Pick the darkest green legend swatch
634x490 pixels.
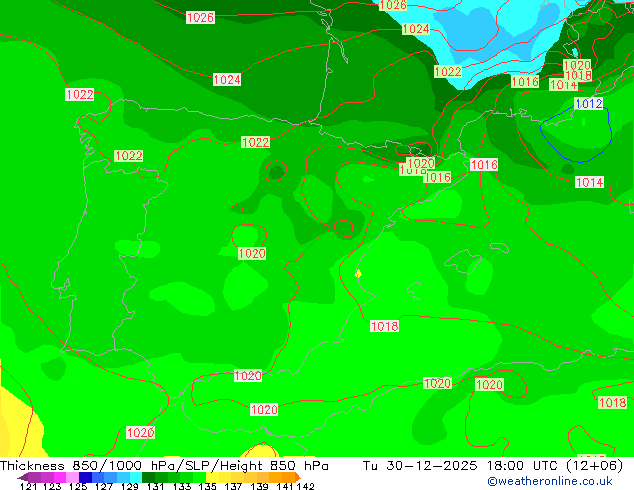pos(148,477)
